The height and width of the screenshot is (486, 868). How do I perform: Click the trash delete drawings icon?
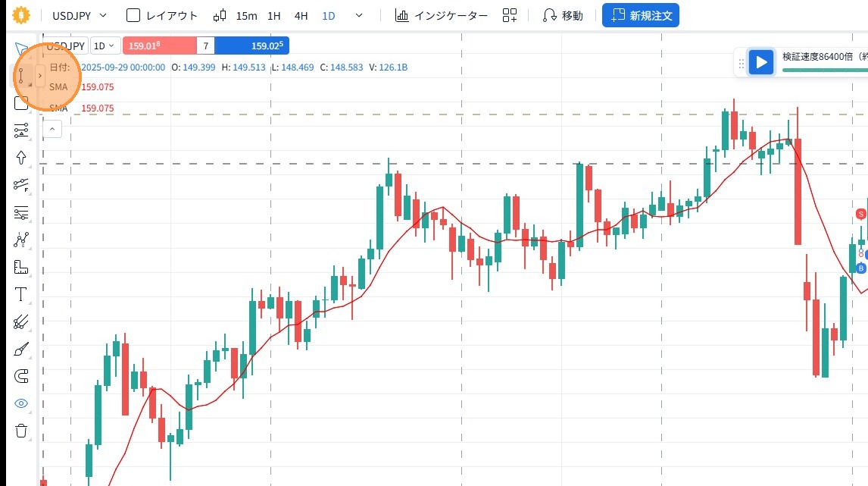pos(21,431)
